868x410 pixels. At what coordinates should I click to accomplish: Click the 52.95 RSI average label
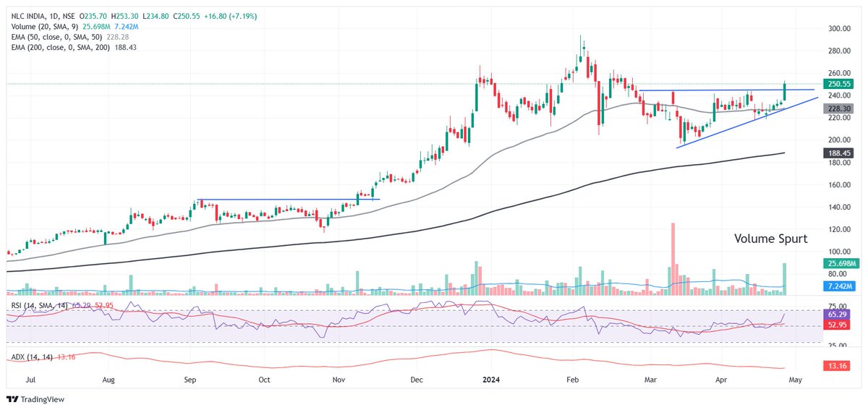coord(838,326)
